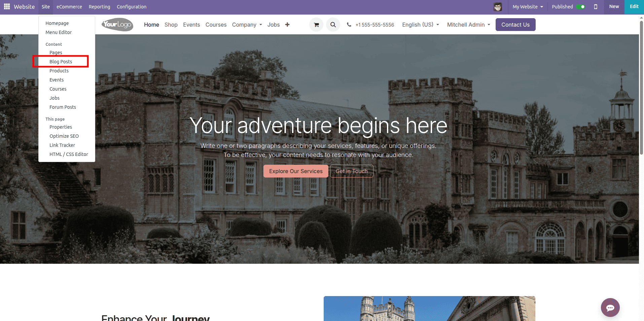Click the Contact Us button

[x=515, y=24]
